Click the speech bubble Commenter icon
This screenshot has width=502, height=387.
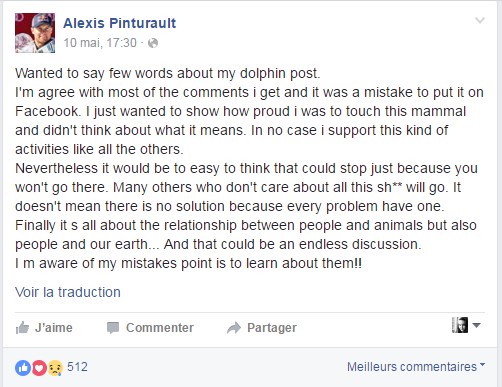[113, 328]
